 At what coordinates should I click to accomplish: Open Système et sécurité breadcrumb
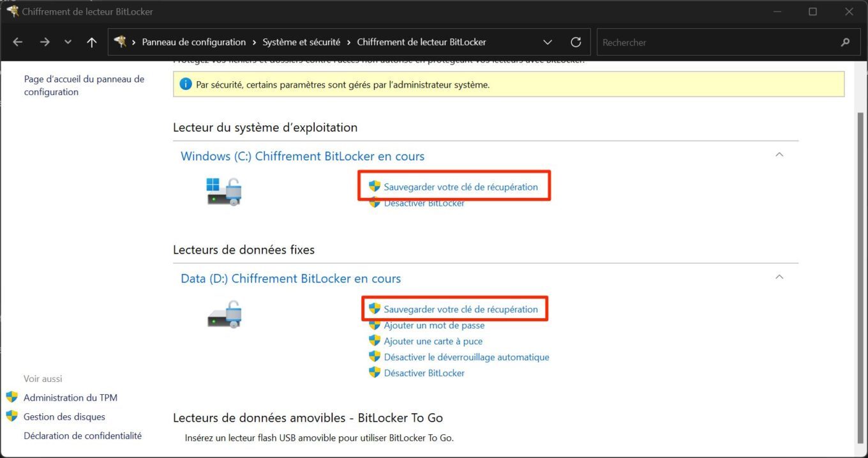[301, 42]
